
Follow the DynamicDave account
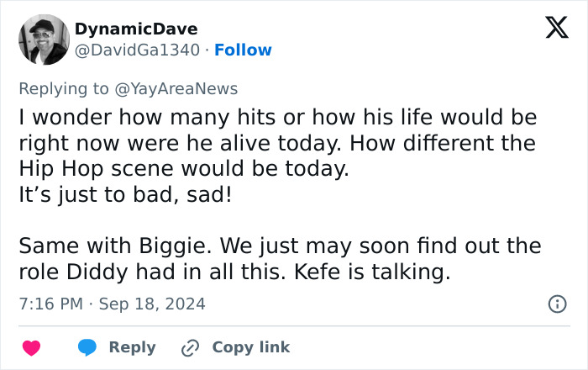[x=243, y=50]
